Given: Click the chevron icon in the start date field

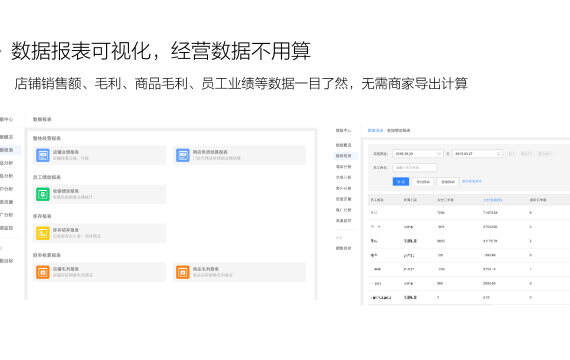Looking at the screenshot, I should tap(438, 154).
